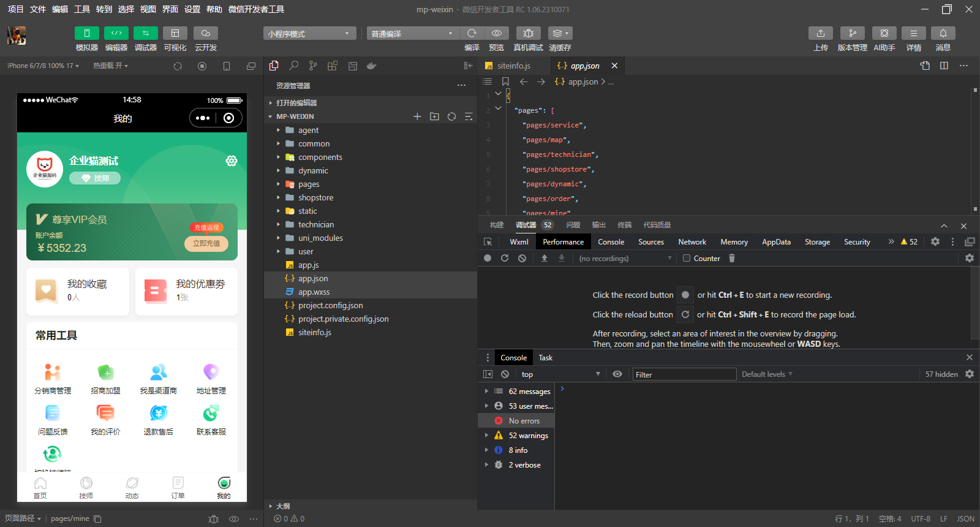Click the real device debug bug icon
Screen dimensions: 980x527
point(528,33)
